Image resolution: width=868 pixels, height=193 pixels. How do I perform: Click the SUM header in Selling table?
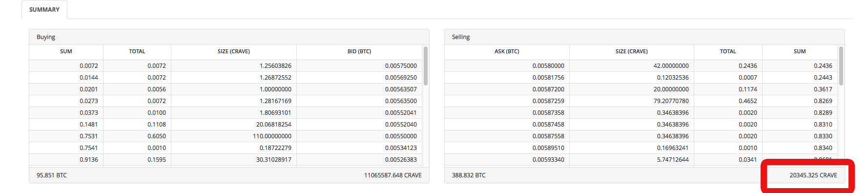point(800,51)
